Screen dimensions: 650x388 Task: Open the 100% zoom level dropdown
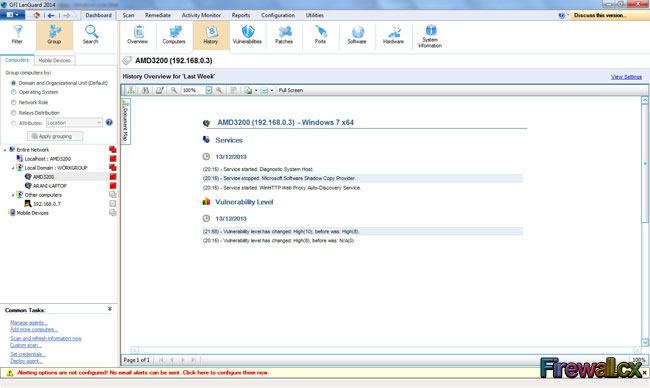pyautogui.click(x=209, y=90)
